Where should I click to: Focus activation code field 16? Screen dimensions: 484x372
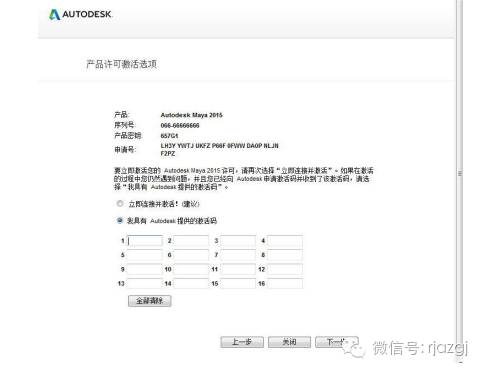click(285, 283)
